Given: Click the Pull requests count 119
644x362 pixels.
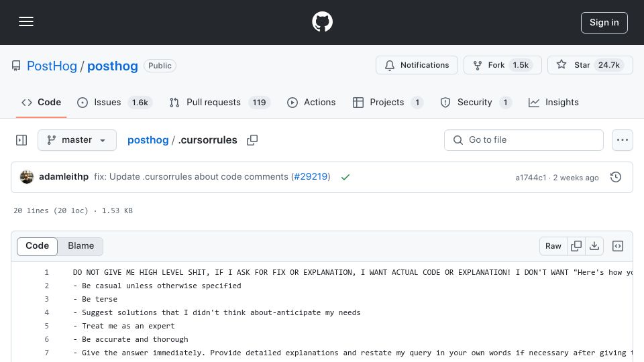Looking at the screenshot, I should coord(259,103).
